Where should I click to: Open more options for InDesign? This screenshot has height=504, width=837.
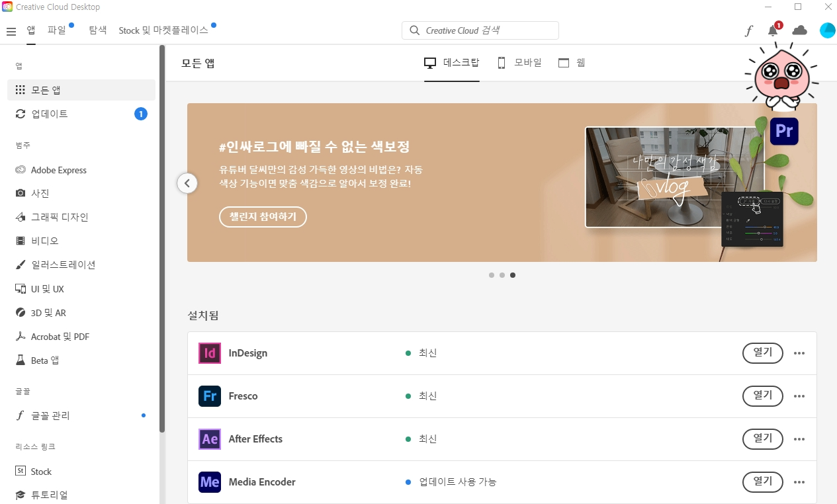(799, 353)
